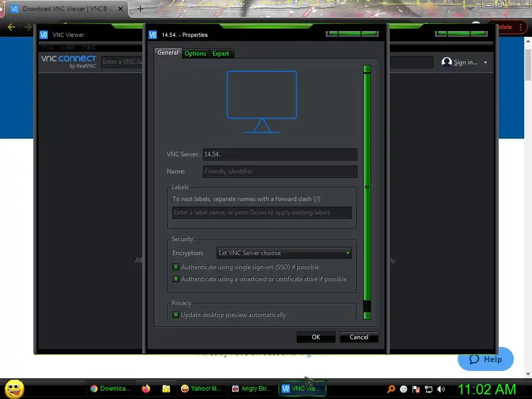Click the browser back arrow
532x399 pixels.
pyautogui.click(x=11, y=27)
